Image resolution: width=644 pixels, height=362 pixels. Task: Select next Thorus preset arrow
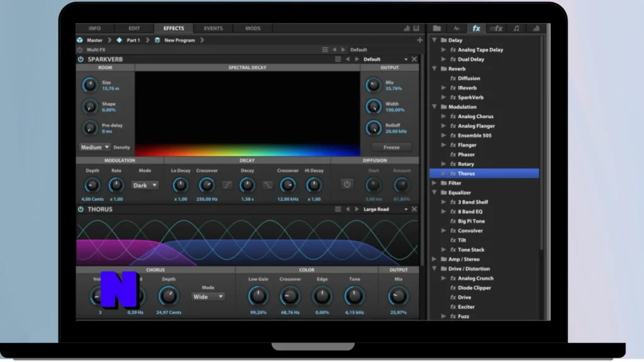pos(357,209)
